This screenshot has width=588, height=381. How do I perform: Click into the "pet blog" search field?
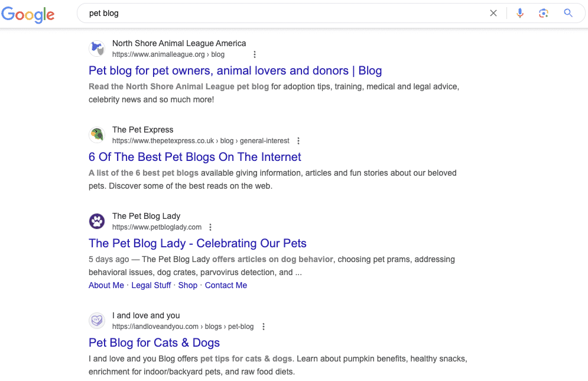(284, 13)
